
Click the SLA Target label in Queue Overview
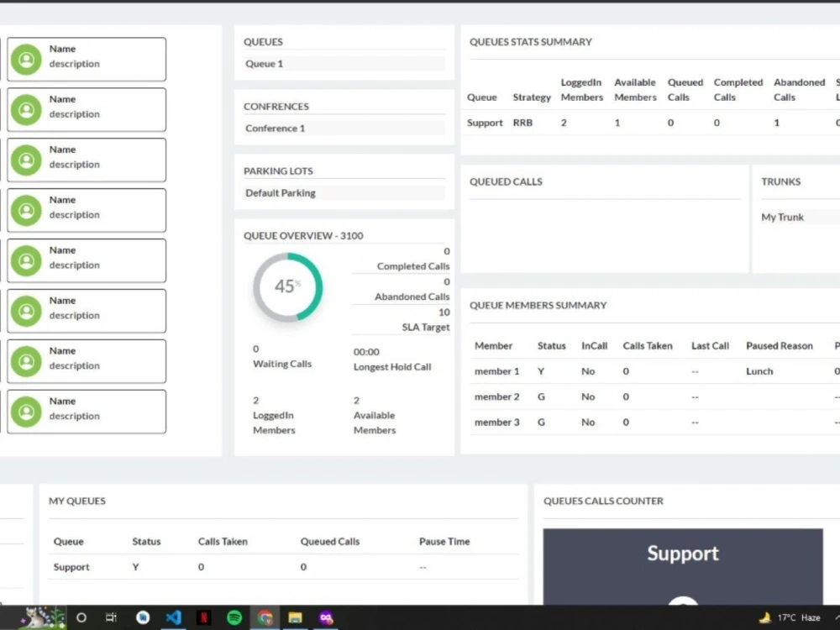[x=426, y=328]
